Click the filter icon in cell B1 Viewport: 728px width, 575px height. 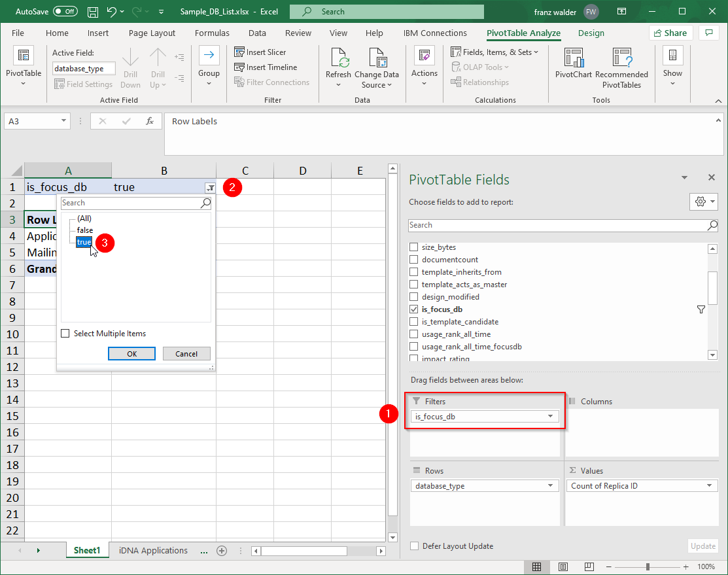[x=210, y=188]
